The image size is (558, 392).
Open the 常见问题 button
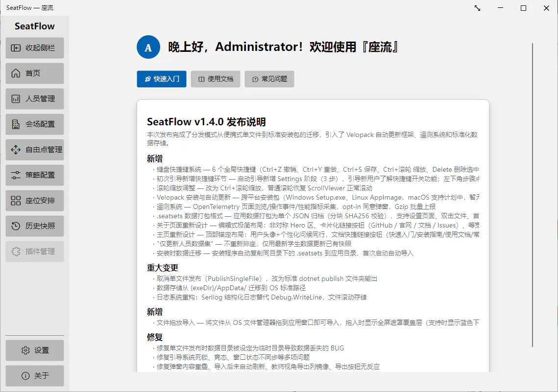coord(269,79)
